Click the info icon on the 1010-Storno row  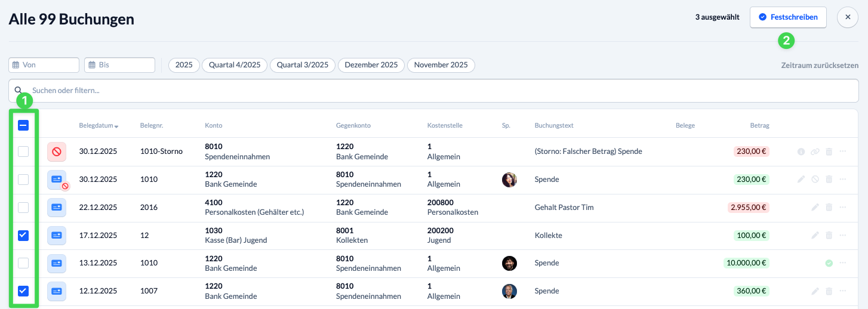pos(801,152)
